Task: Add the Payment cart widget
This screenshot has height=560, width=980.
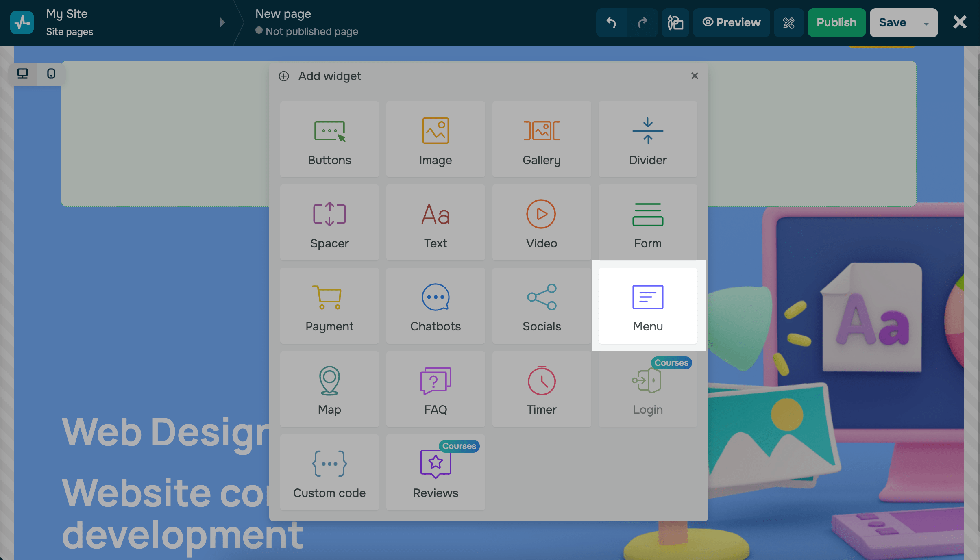Action: pos(329,306)
